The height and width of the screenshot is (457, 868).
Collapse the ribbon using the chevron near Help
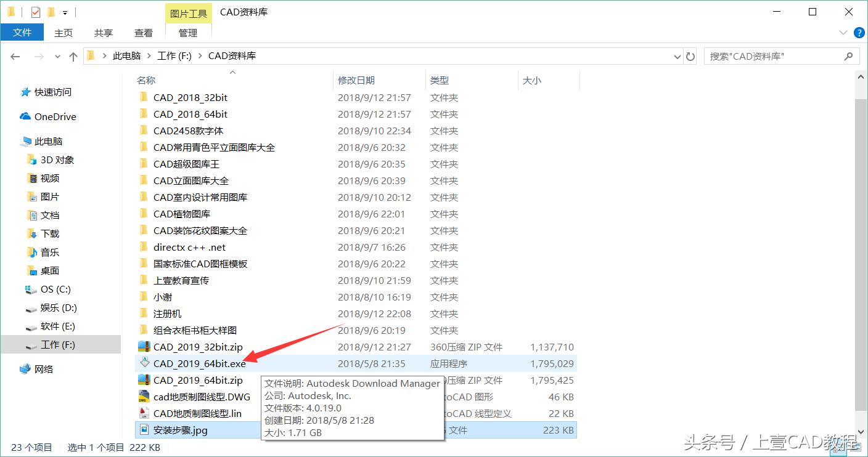843,33
